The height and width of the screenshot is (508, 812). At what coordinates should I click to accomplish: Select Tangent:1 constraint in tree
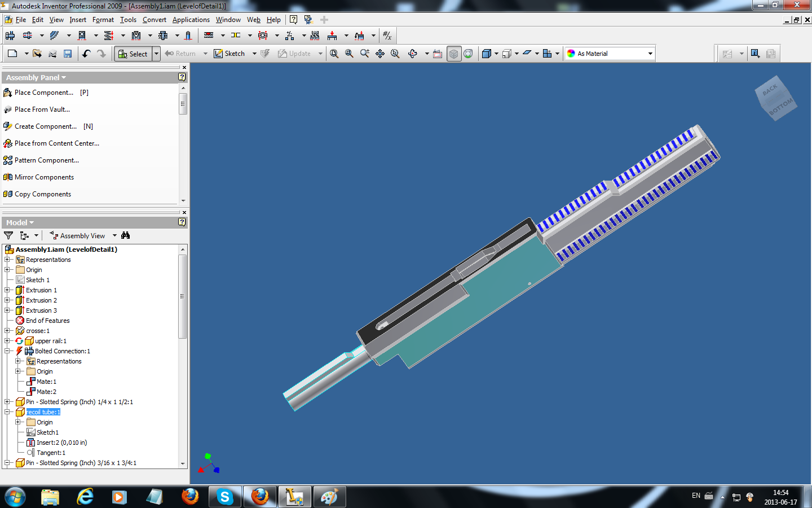tap(51, 453)
